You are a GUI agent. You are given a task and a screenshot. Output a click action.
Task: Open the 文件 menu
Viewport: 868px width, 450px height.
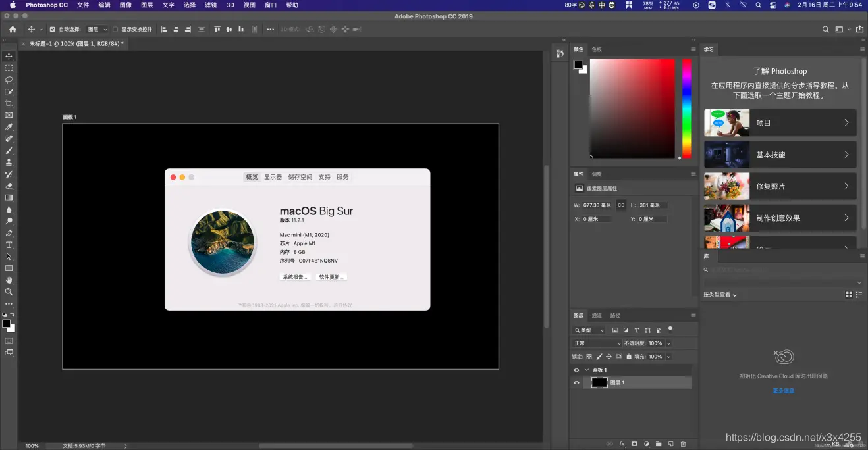[x=83, y=5]
